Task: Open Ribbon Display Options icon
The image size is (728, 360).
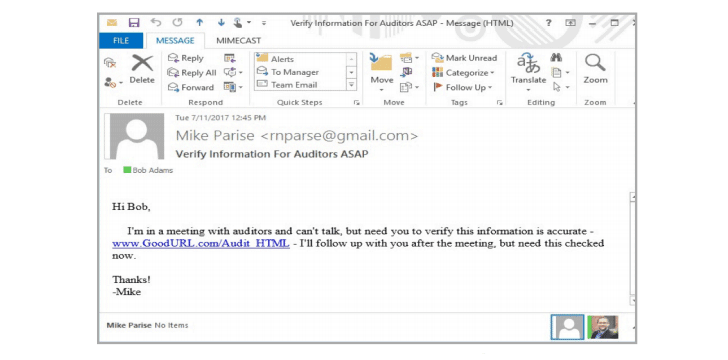Action: (x=570, y=22)
